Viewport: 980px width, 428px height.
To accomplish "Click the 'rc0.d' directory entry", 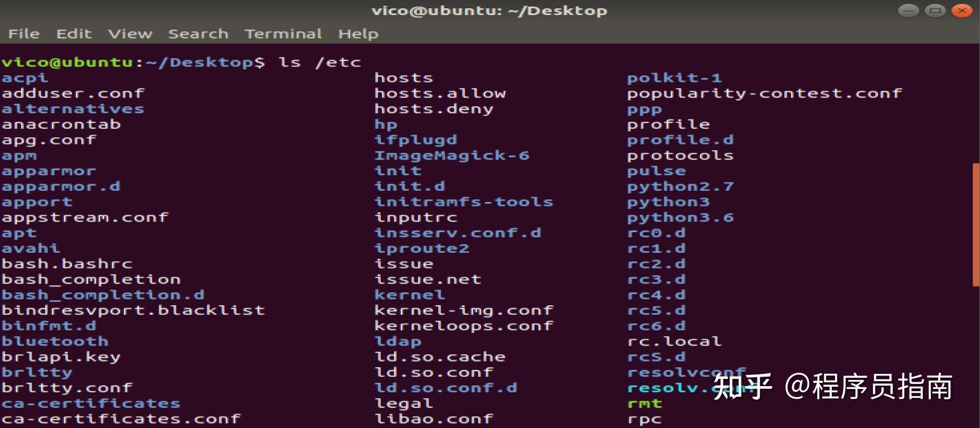I will click(x=657, y=233).
